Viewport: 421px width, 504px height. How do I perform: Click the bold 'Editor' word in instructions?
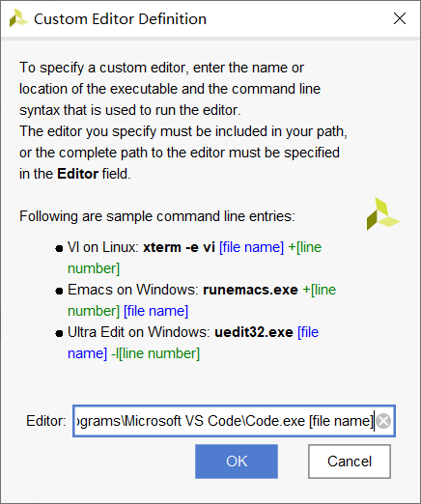tap(77, 174)
